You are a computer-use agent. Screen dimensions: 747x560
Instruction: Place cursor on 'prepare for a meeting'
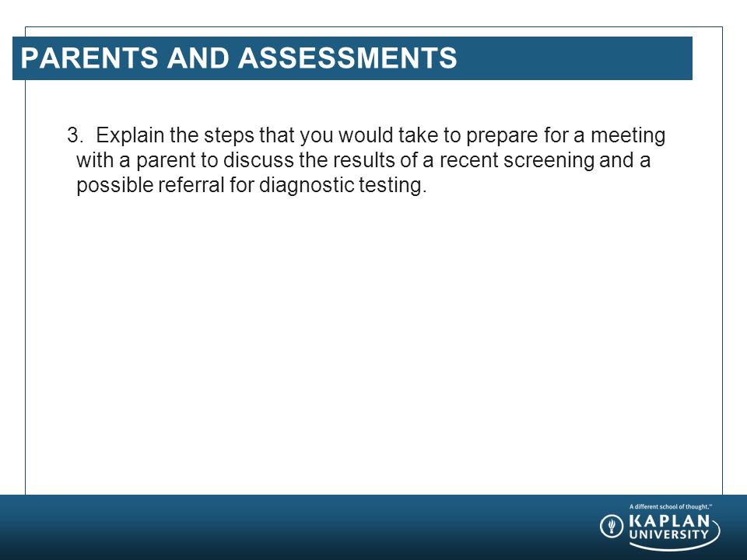[566, 135]
